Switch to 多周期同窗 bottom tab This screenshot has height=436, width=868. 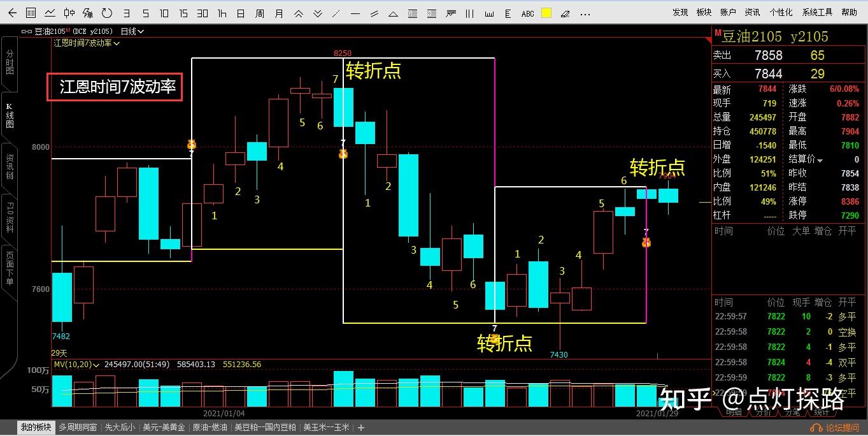point(78,428)
